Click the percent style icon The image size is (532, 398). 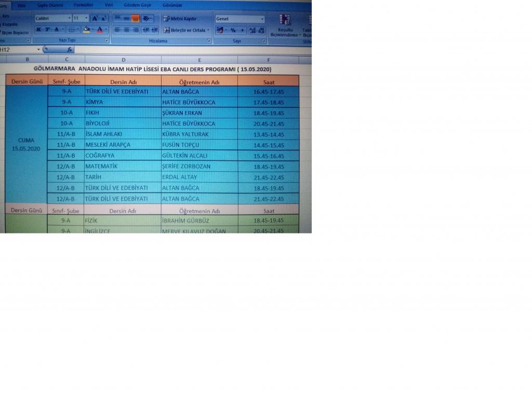click(233, 30)
